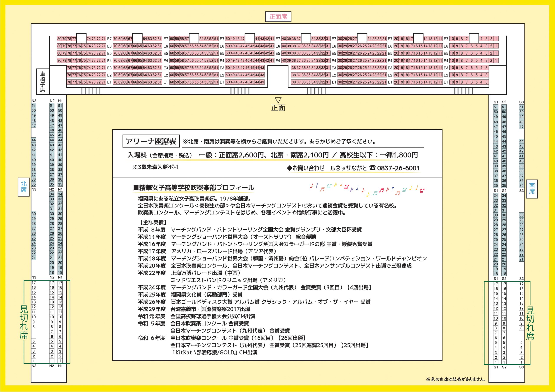This screenshot has width=555, height=392.
Task: Click the 南席 label on right side
Action: tap(532, 189)
